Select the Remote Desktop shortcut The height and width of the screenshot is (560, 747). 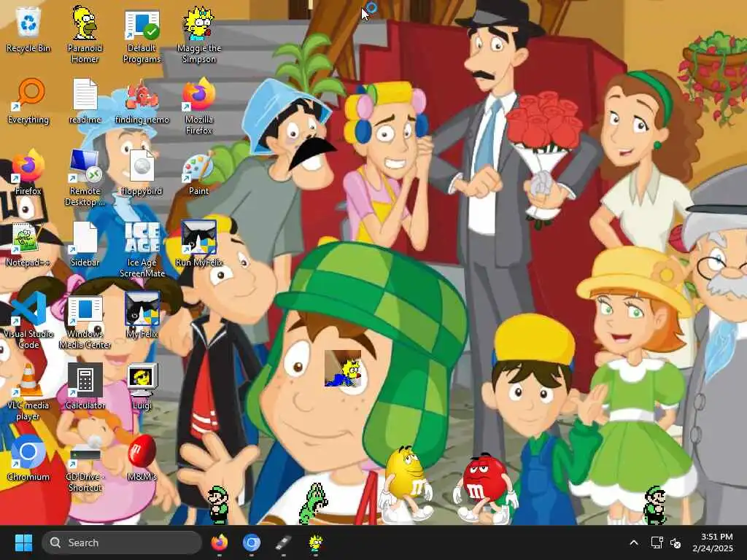(85, 177)
